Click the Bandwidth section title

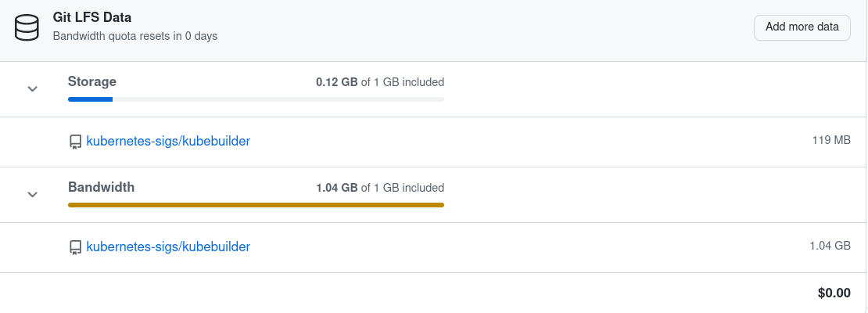(x=101, y=187)
